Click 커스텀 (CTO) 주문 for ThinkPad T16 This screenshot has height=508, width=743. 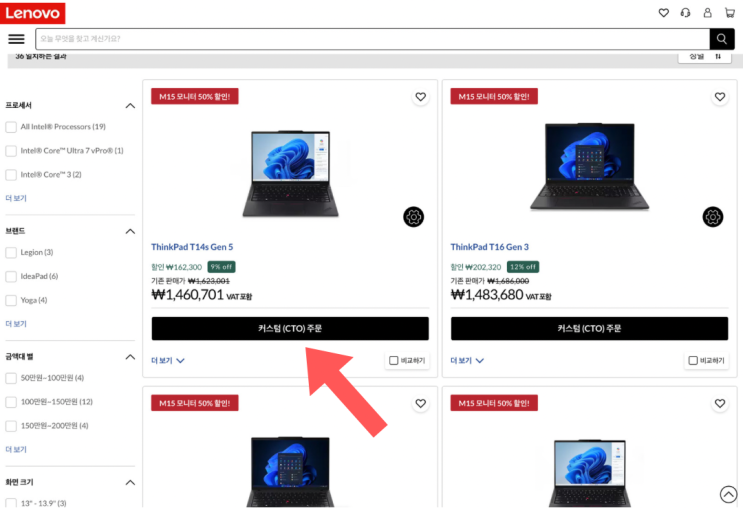point(589,328)
